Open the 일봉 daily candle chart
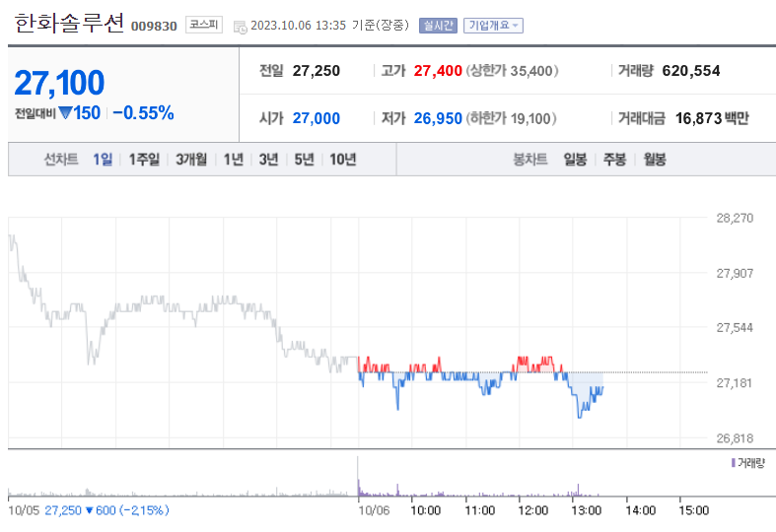The width and height of the screenshot is (776, 532). point(575,160)
